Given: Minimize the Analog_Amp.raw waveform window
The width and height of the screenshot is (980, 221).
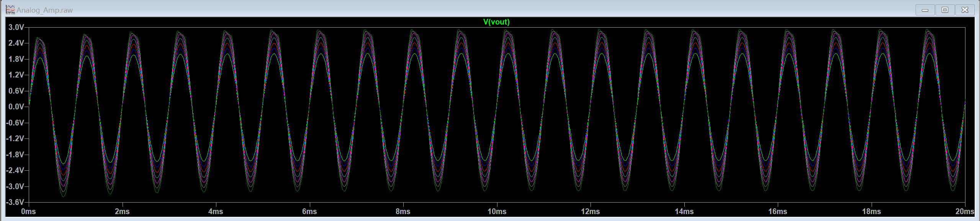Looking at the screenshot, I should (925, 10).
